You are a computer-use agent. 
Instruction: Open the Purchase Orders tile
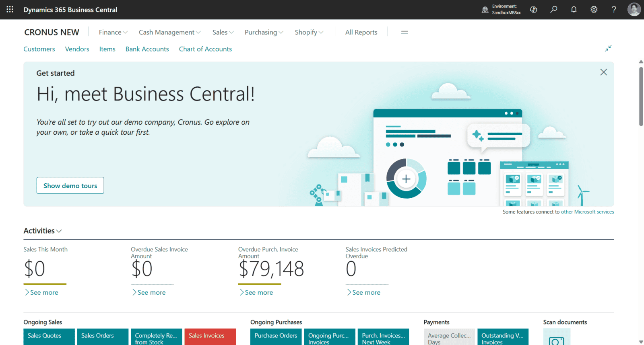(276, 337)
